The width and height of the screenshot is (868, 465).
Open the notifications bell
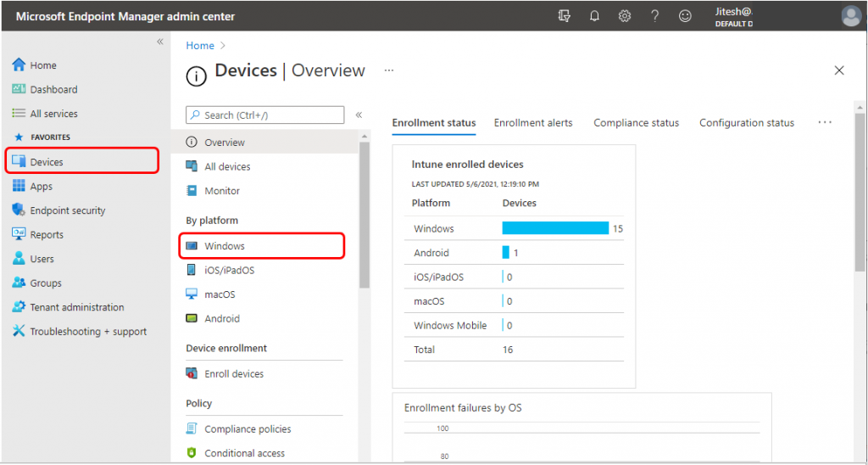(x=594, y=16)
